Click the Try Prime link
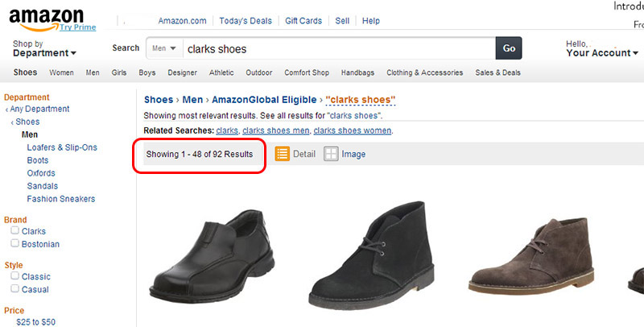The image size is (644, 327). point(77,27)
